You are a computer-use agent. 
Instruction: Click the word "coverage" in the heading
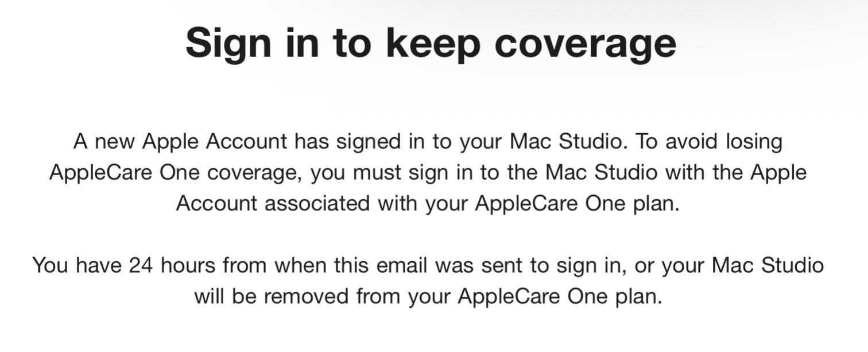point(585,42)
